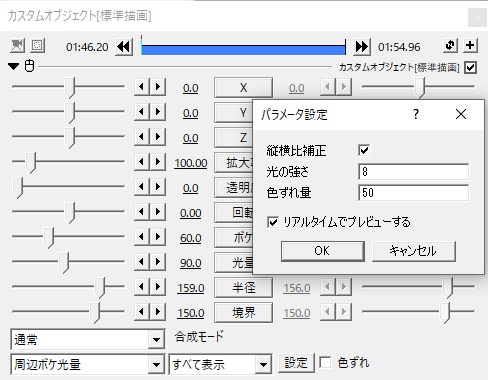Decrease 回転 0.00 with left arrow
Viewport: 488px width, 380px height.
point(142,212)
